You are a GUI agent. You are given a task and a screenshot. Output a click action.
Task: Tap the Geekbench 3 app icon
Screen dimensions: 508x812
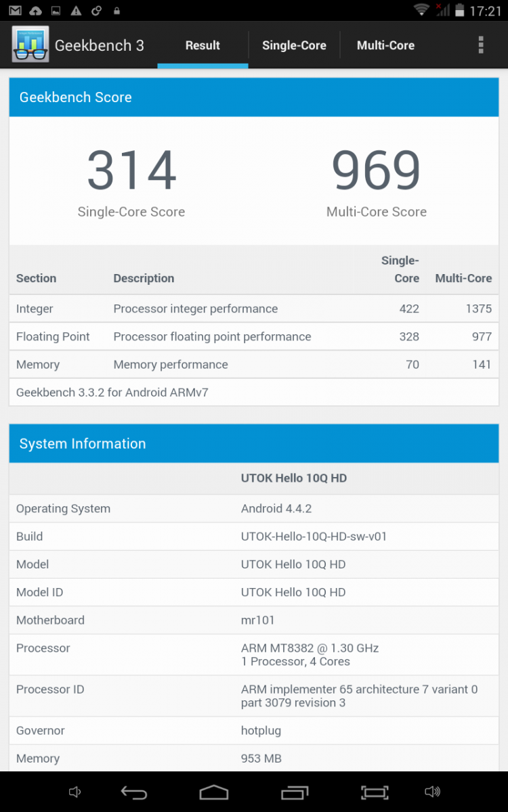tap(30, 44)
